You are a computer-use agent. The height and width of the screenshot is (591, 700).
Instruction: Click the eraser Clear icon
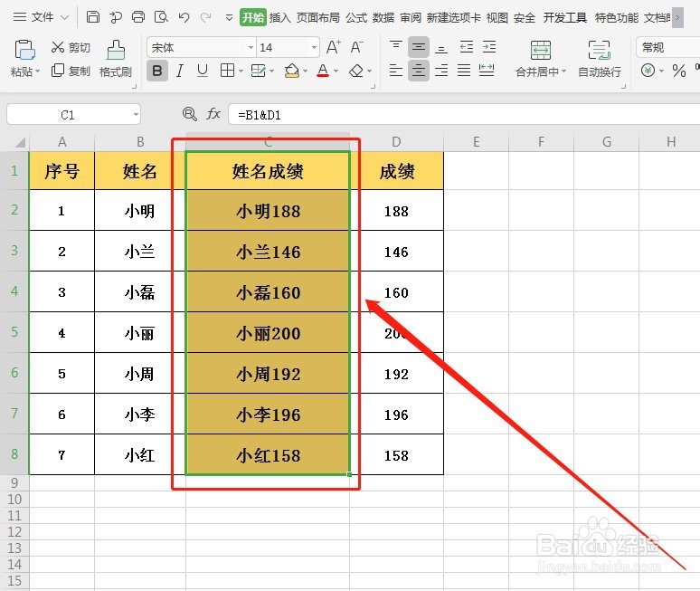tap(356, 71)
